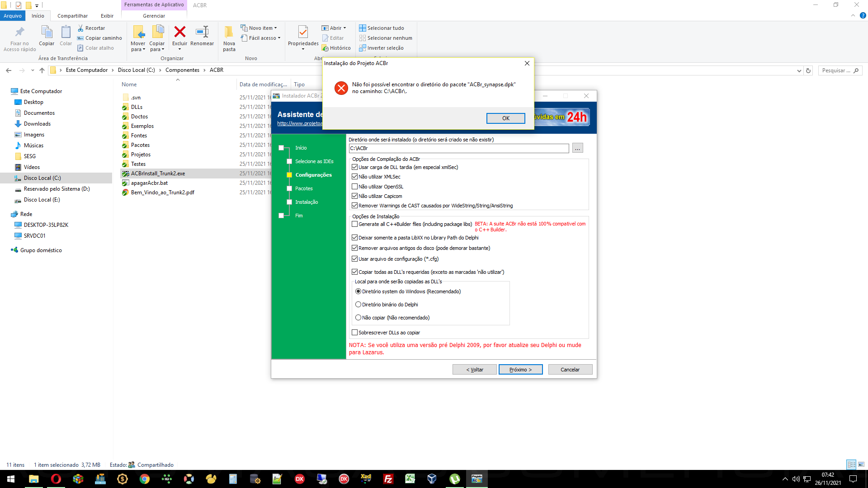The image size is (868, 488).
Task: Click Inverter seleção in ribbon
Action: point(382,48)
